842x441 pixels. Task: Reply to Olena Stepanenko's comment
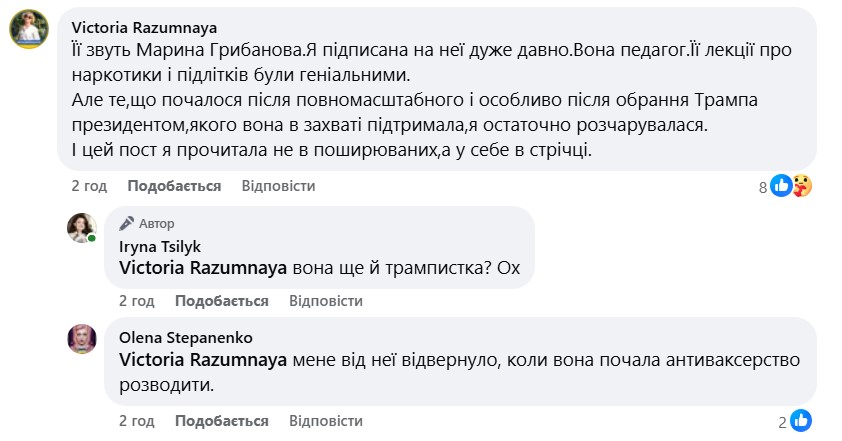pos(325,420)
